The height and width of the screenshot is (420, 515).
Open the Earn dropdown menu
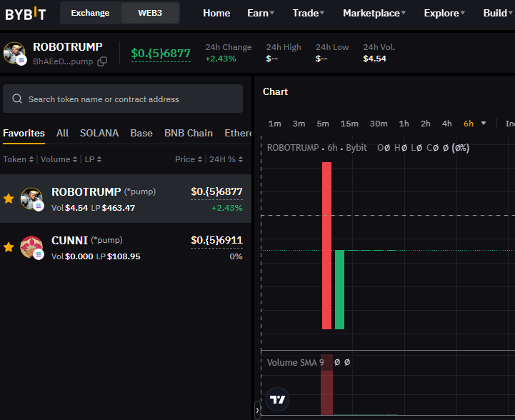click(x=261, y=13)
